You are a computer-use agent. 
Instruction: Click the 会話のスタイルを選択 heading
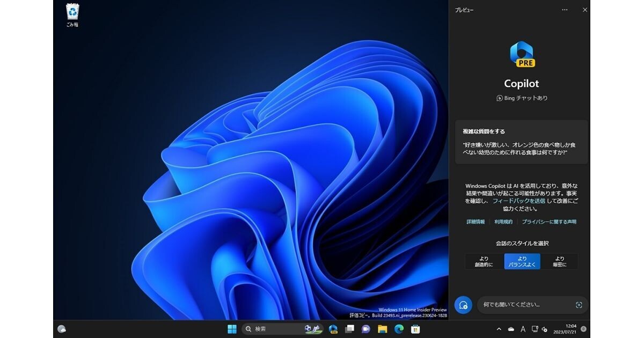(x=522, y=243)
